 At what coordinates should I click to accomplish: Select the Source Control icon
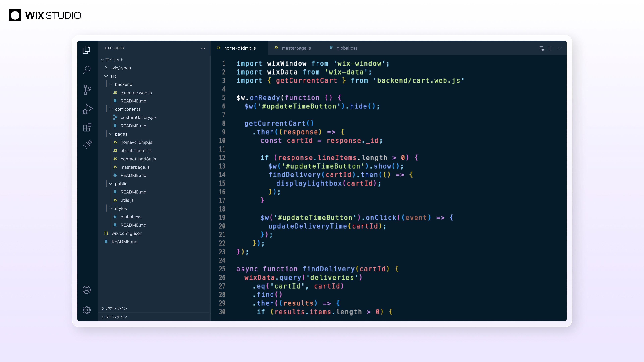coord(87,90)
